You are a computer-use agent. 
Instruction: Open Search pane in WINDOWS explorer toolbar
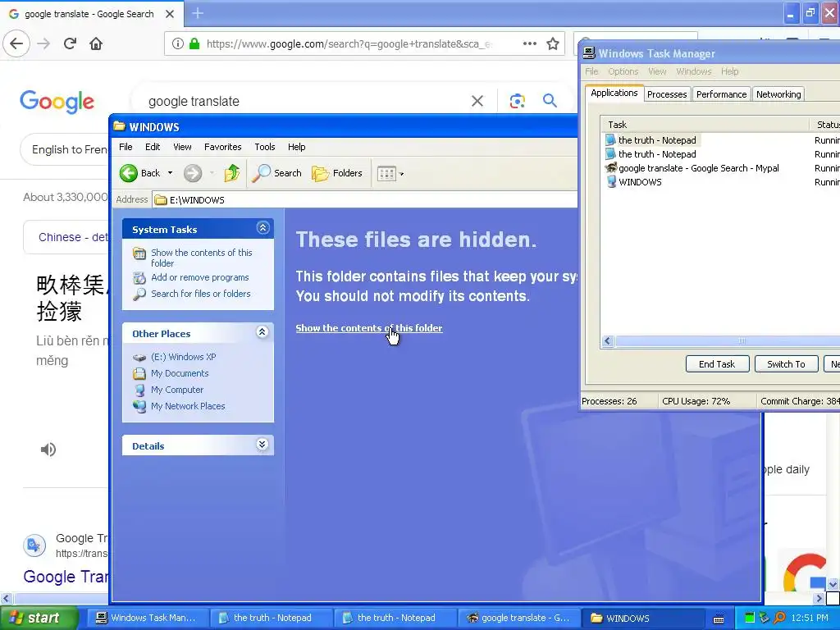click(276, 173)
